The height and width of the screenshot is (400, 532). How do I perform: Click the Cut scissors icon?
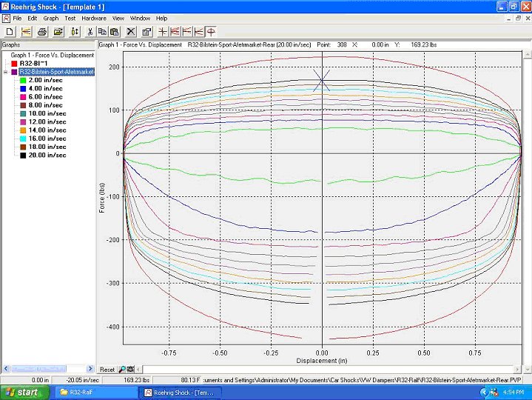coord(90,32)
